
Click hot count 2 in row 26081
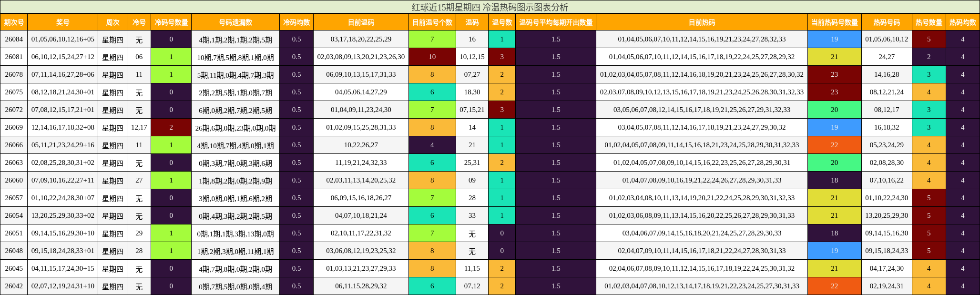[929, 57]
